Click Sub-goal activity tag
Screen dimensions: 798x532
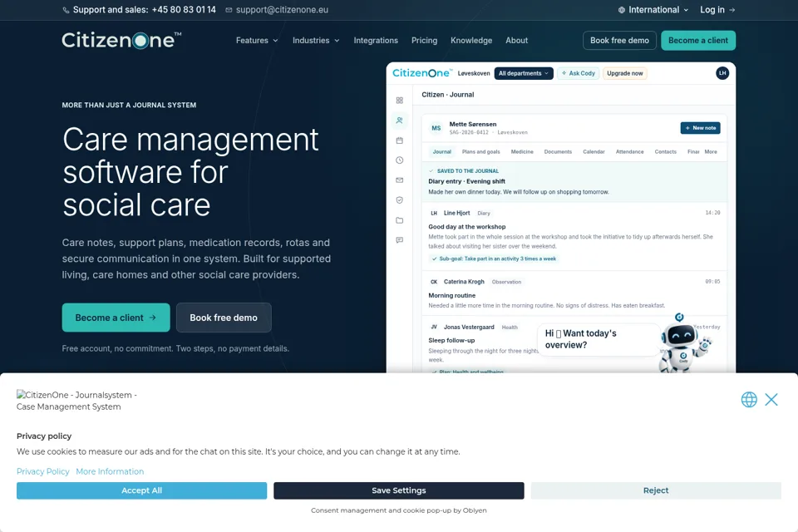[494, 259]
